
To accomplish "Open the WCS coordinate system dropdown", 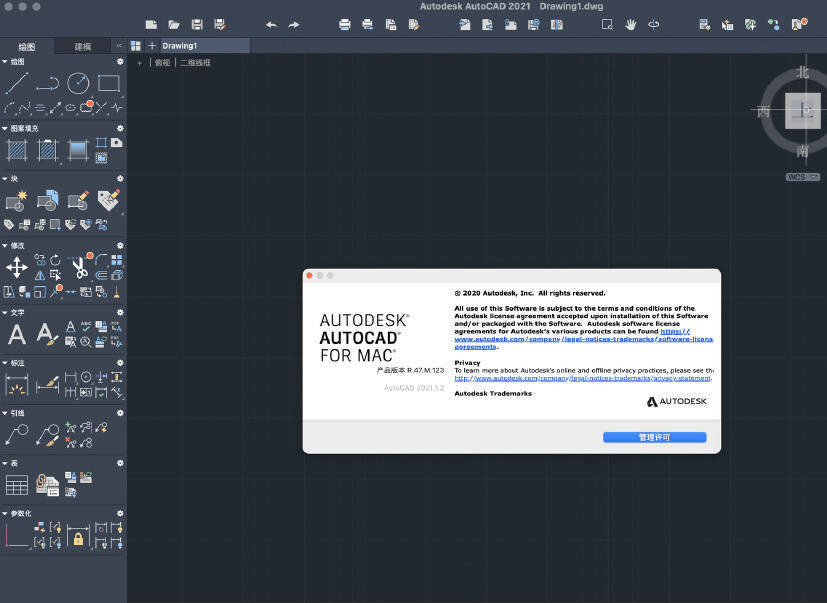I will click(x=803, y=177).
